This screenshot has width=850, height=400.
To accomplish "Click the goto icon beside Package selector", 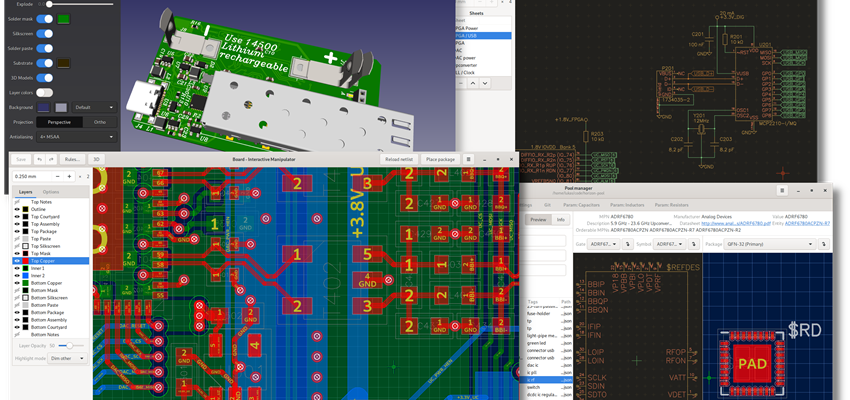I will coord(823,243).
